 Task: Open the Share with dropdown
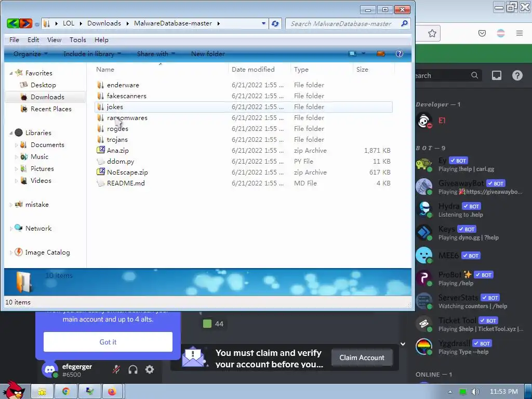tap(156, 54)
